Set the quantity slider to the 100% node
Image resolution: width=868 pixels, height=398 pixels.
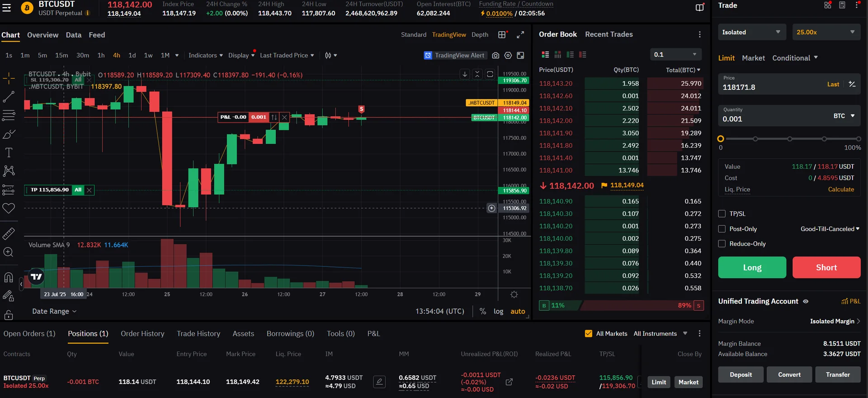point(859,139)
